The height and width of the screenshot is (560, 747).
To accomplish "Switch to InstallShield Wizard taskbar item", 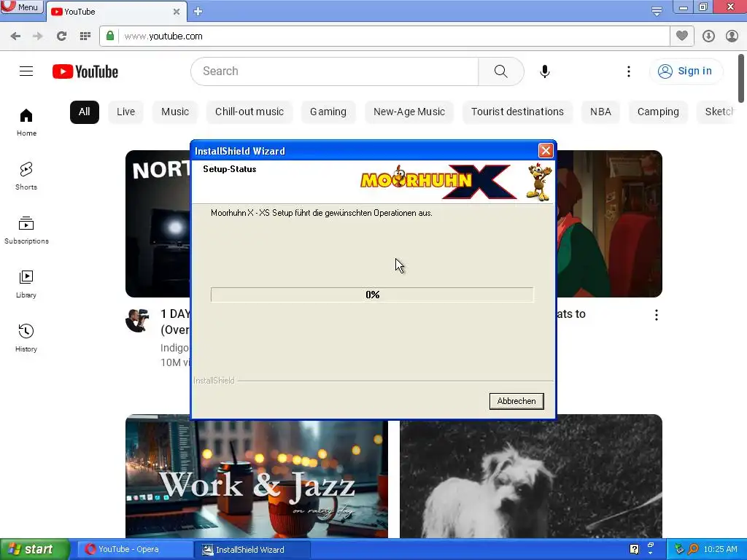I will [252, 550].
